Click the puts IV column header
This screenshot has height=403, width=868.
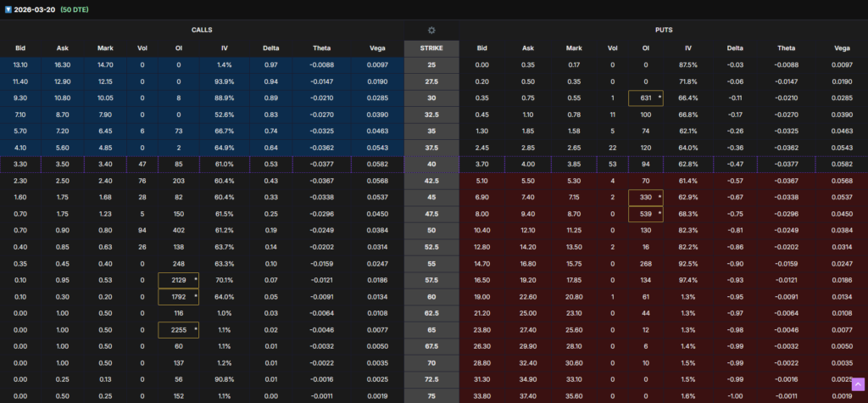tap(687, 48)
